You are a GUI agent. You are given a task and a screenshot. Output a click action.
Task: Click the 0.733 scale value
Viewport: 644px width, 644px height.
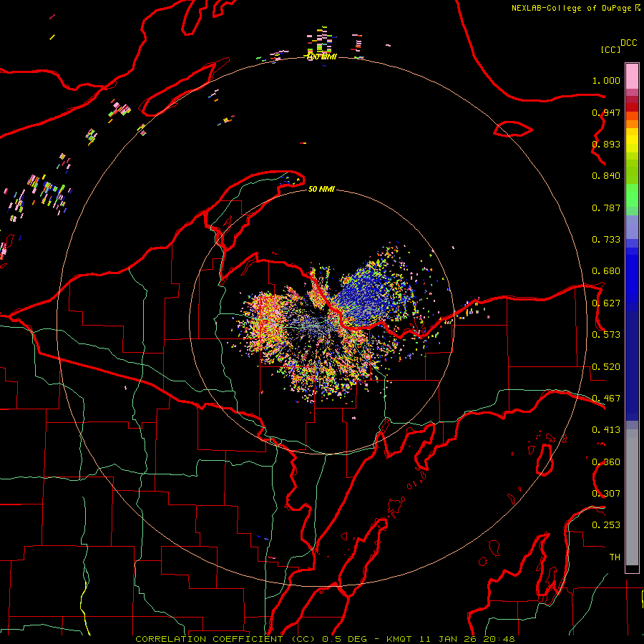click(x=606, y=240)
